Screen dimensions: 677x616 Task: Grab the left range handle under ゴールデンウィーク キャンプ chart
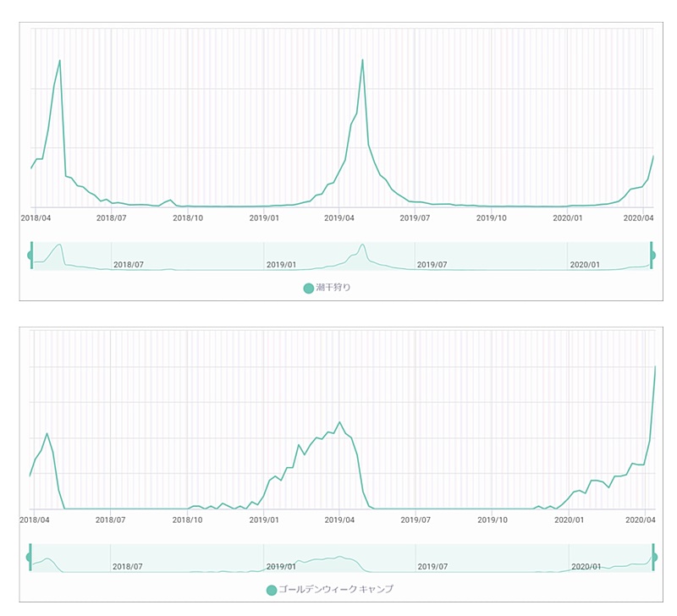click(30, 557)
